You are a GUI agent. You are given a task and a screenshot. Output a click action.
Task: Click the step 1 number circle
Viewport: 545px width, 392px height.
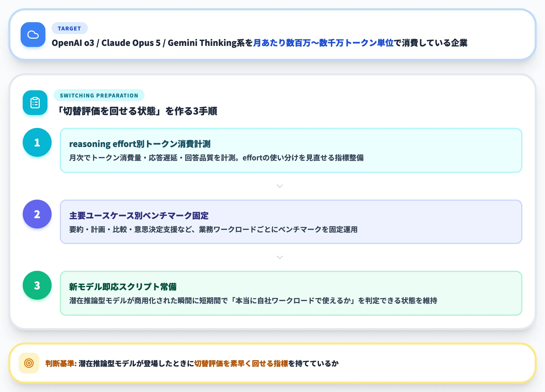(37, 142)
